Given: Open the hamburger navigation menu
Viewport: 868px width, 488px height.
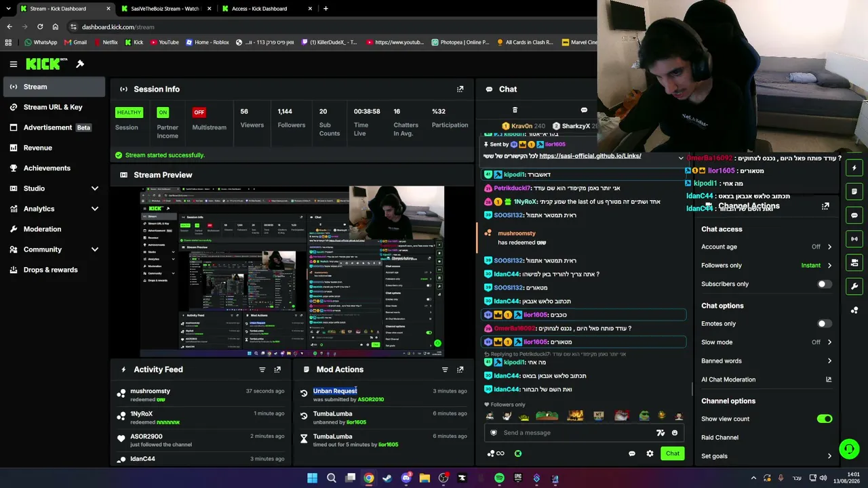Looking at the screenshot, I should (x=13, y=64).
